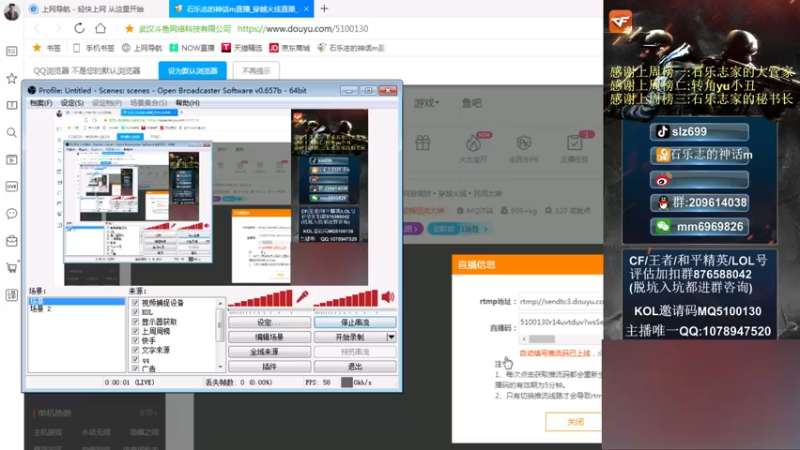Switch to the 上网导航 browser tab

pyautogui.click(x=92, y=9)
